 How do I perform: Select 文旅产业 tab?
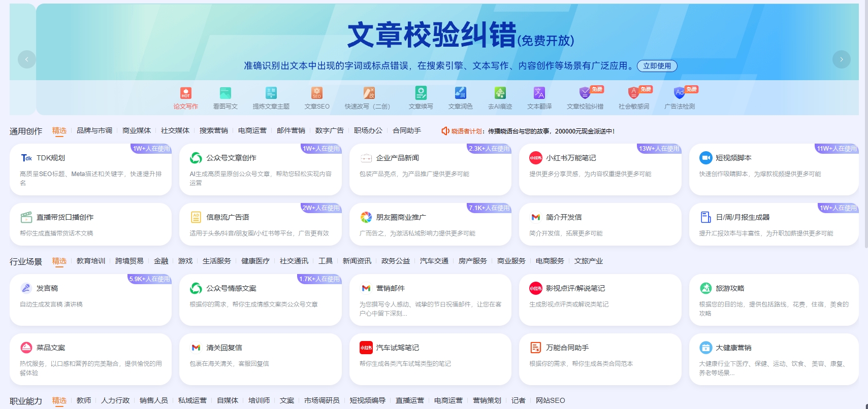click(589, 261)
